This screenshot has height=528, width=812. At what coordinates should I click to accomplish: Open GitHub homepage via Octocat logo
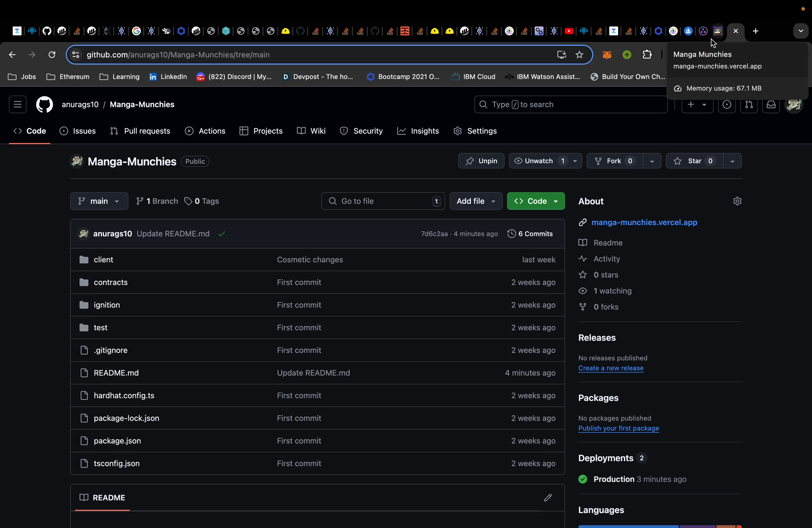44,105
